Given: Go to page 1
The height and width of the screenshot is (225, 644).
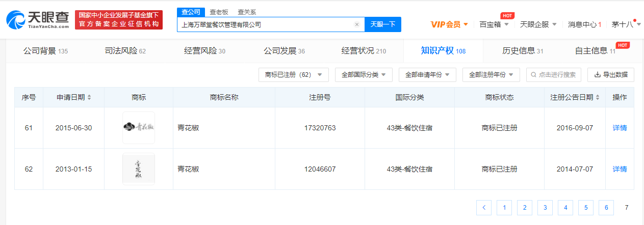Looking at the screenshot, I should pos(504,207).
